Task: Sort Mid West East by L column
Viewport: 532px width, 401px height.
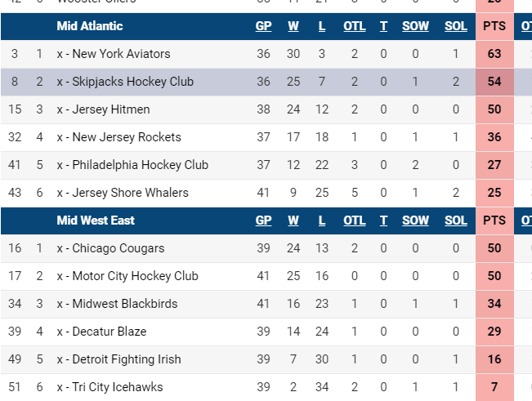Action: [x=322, y=221]
